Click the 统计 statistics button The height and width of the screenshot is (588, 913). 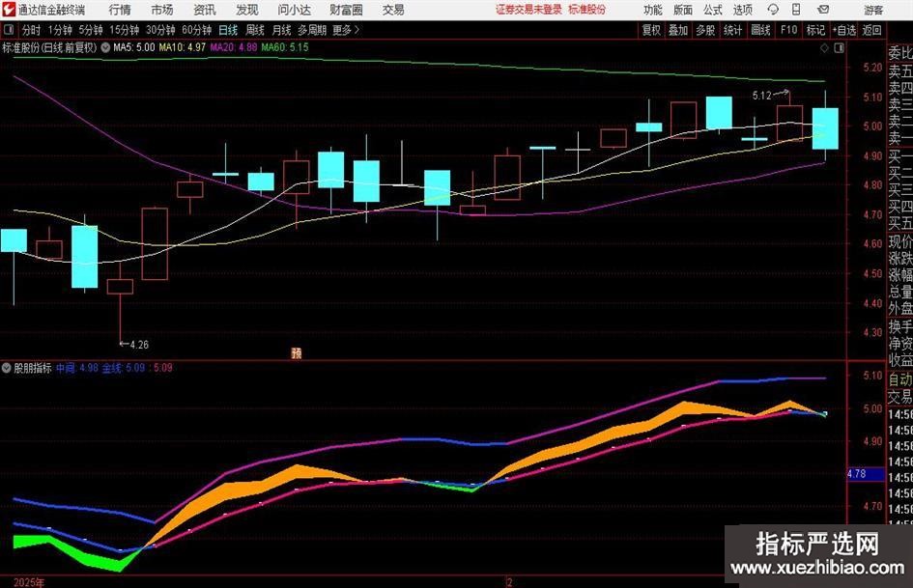click(733, 30)
